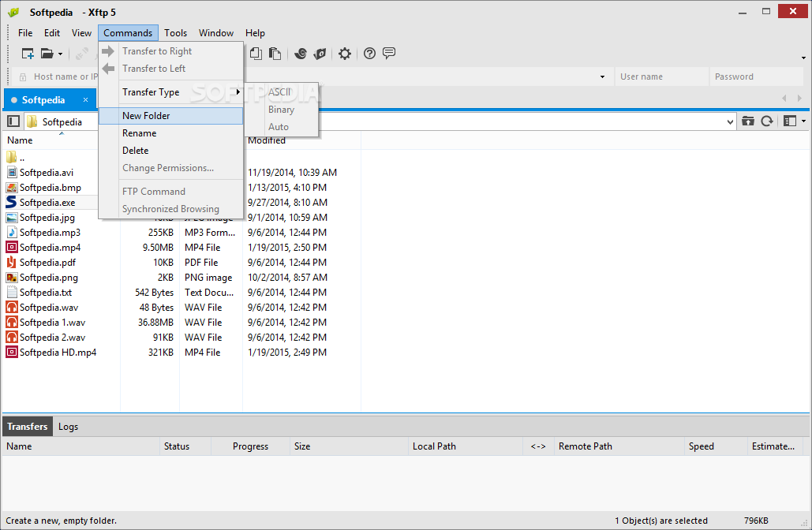Click the green-leaf Xftp launcher toolbar icon
812x530 pixels.
(x=320, y=54)
